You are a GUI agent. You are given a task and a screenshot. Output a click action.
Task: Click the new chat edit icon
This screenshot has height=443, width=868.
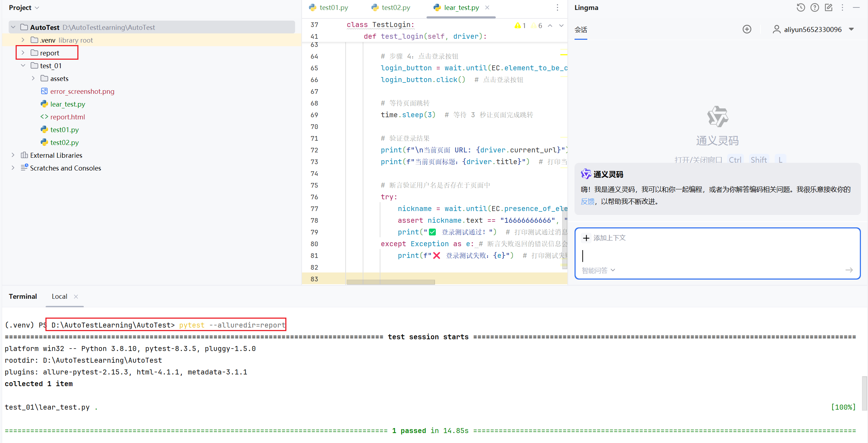pos(828,7)
